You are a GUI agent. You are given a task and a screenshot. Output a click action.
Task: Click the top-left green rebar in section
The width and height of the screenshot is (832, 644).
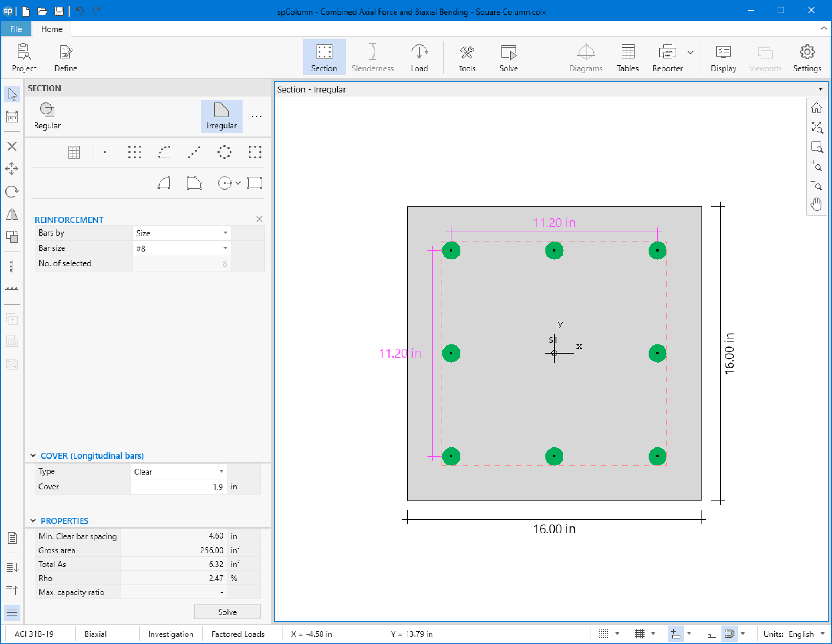tap(451, 251)
